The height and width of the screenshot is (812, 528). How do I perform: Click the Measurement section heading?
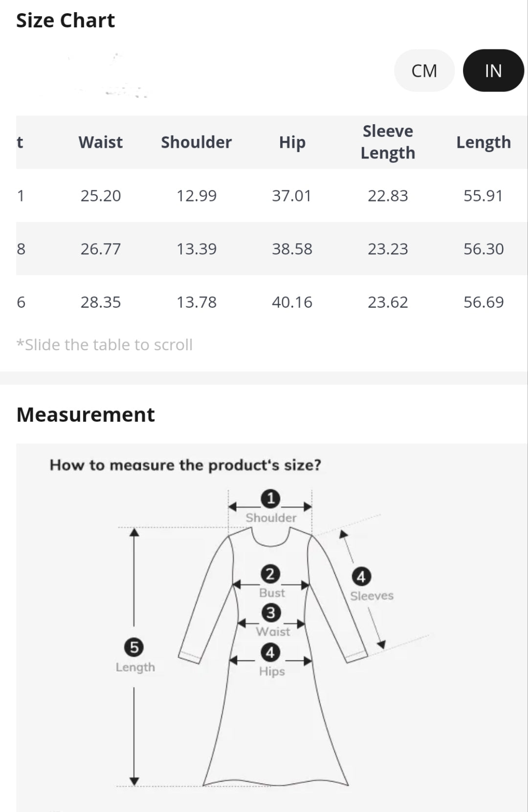pos(86,415)
